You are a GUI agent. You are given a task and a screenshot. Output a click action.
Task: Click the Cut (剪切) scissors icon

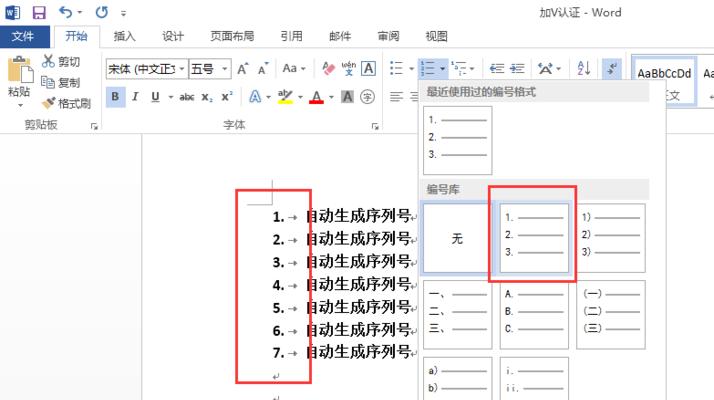tap(49, 62)
